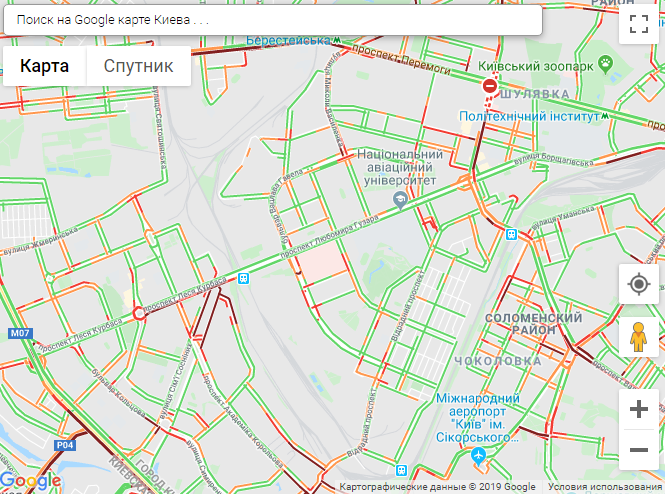This screenshot has width=665, height=494.
Task: Click the Берестейська metro station label
Action: 288,40
